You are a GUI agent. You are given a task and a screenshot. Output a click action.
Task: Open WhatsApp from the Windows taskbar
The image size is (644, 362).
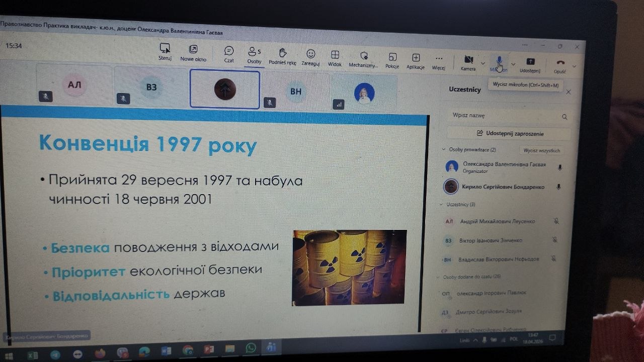[250, 348]
